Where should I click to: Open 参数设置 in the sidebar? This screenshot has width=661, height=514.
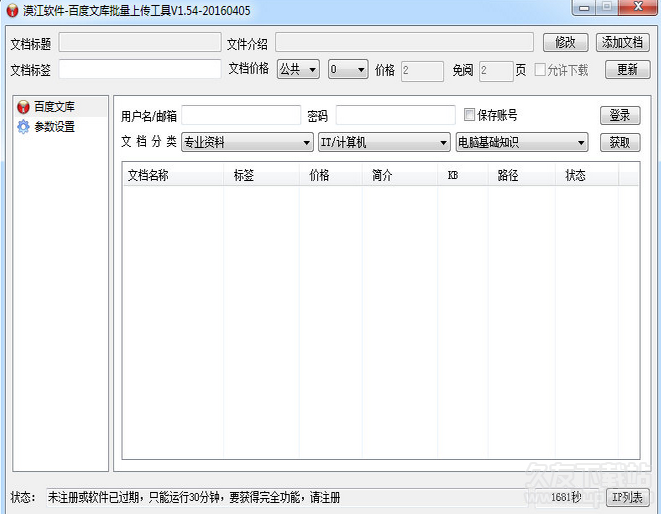point(54,126)
